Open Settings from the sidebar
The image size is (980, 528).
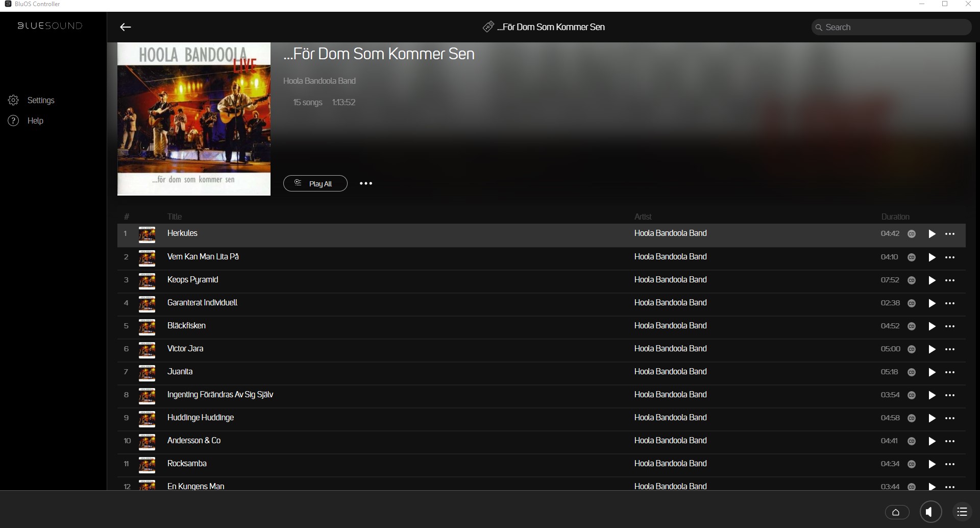pos(32,100)
